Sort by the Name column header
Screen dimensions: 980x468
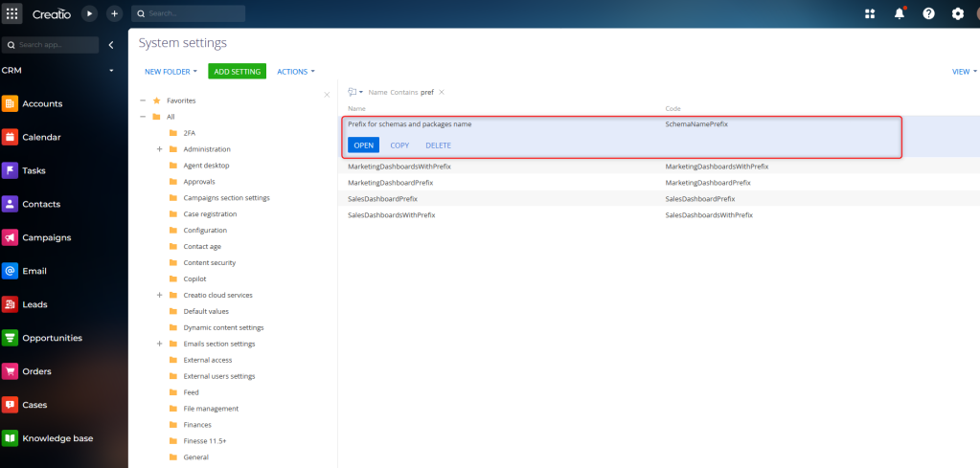[356, 108]
